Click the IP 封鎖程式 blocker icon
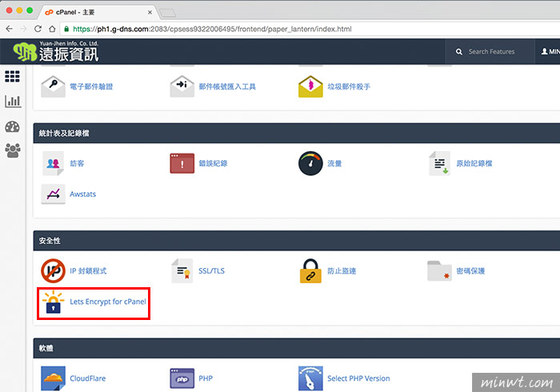Viewport: 560px width, 392px height. click(x=54, y=270)
